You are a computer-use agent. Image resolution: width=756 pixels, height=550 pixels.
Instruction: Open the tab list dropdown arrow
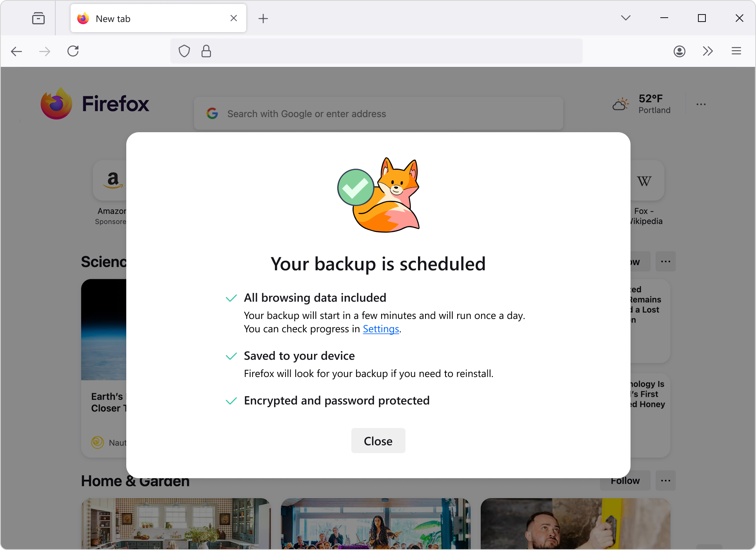(626, 18)
